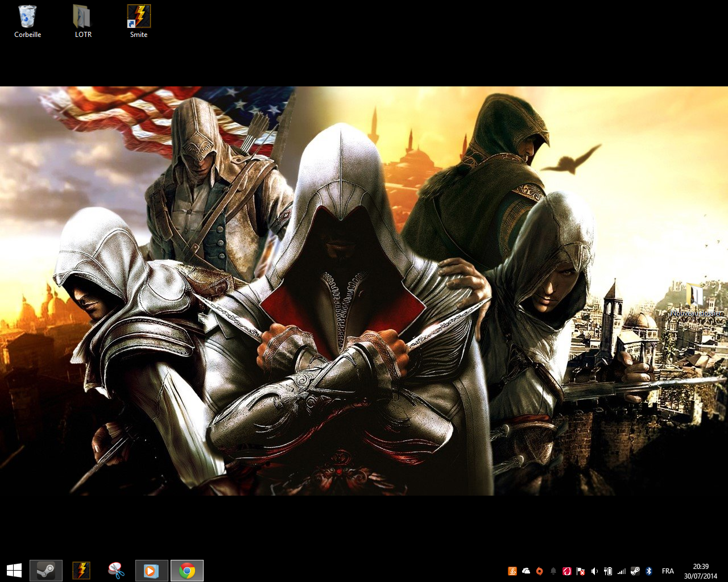Launch Smite from the taskbar
Screen dimensions: 728x582
(81, 571)
